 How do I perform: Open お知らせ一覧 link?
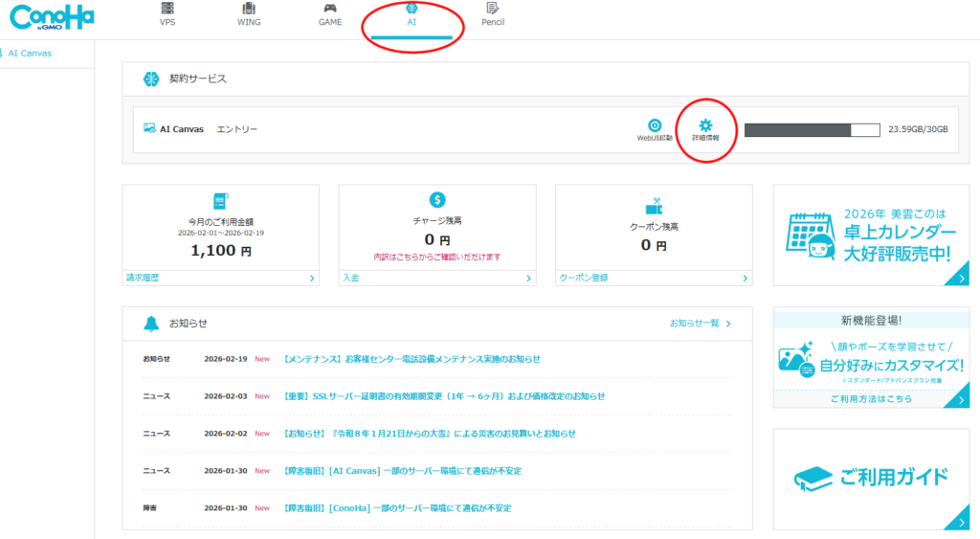701,324
